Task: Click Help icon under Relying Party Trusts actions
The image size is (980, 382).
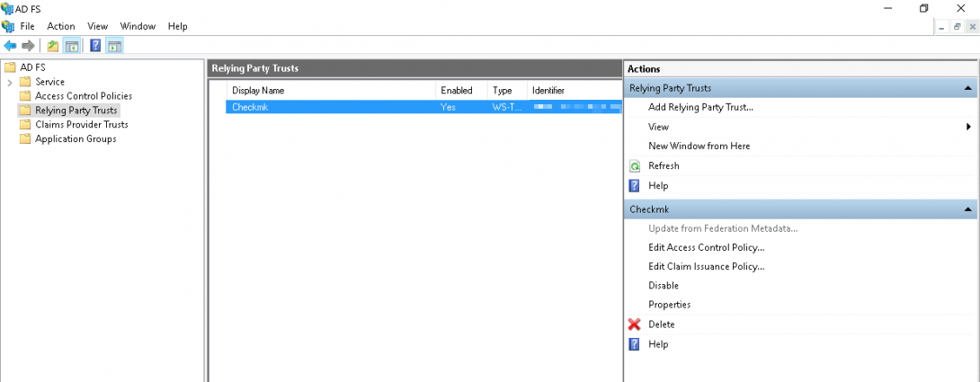Action: (x=635, y=186)
